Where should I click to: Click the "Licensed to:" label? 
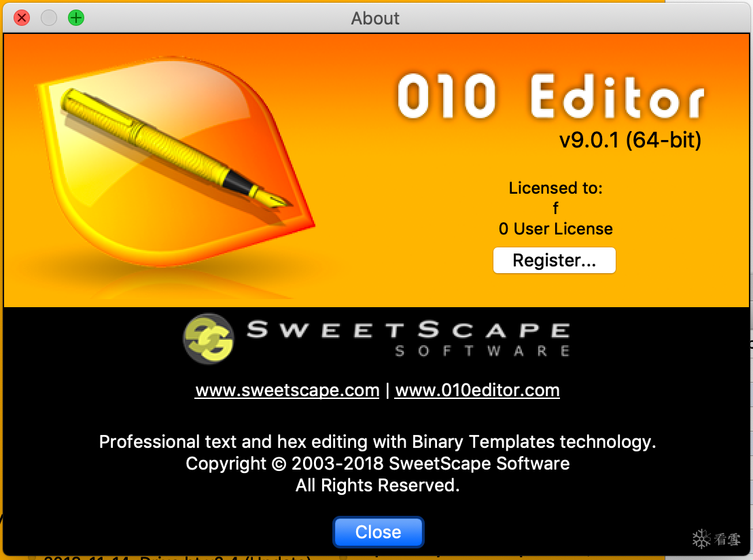click(x=556, y=188)
